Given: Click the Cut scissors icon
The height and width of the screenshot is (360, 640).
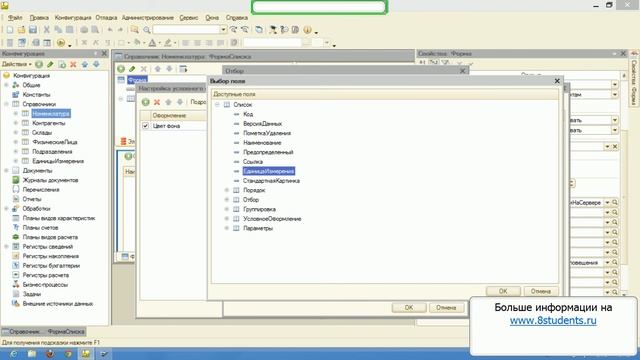Looking at the screenshot, I should [47, 30].
